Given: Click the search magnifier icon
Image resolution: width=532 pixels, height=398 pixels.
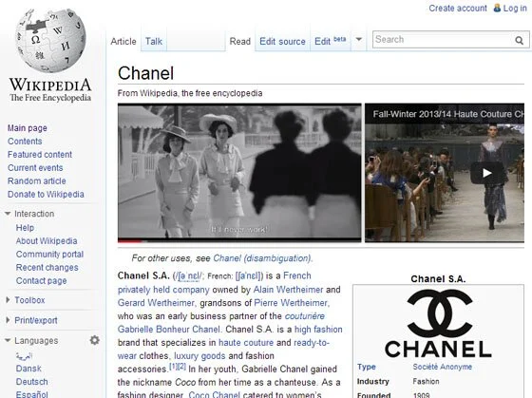Looking at the screenshot, I should (519, 41).
